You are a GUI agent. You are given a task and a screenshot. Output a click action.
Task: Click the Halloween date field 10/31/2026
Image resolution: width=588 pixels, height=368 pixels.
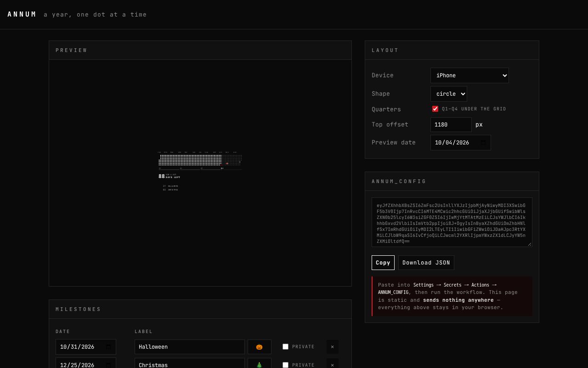[86, 347]
